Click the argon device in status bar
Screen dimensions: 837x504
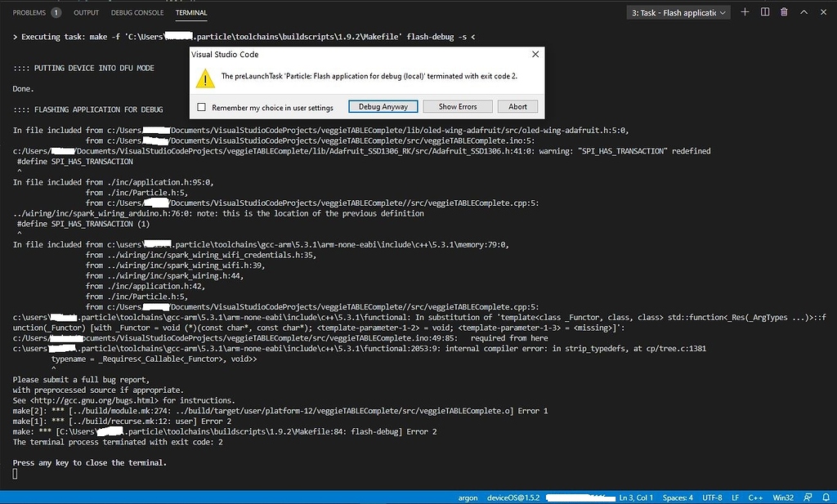467,497
